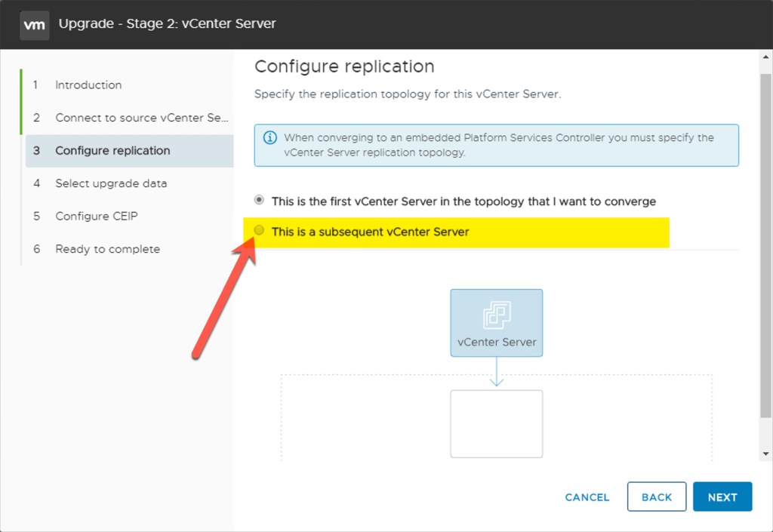773x532 pixels.
Task: Open step 5 Configure CEIP
Action: [97, 217]
